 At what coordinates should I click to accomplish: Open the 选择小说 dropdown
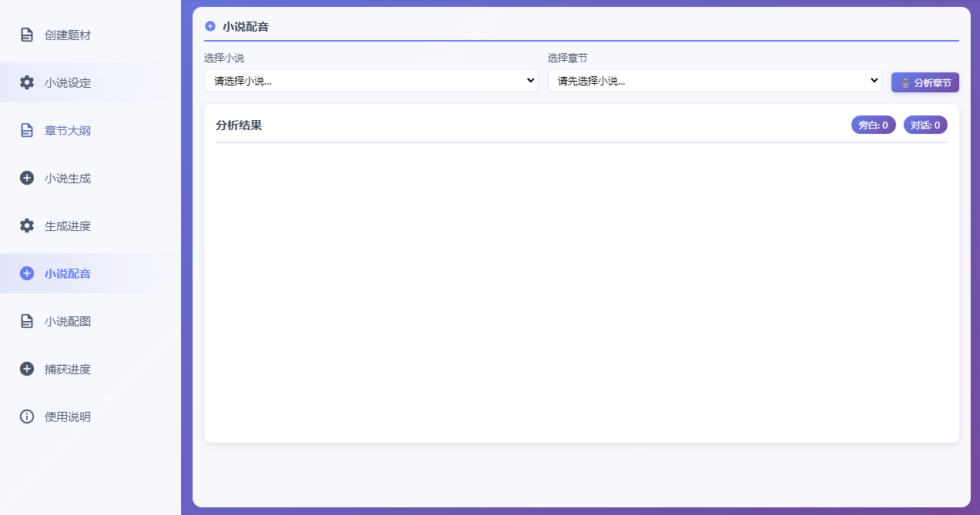[x=371, y=81]
